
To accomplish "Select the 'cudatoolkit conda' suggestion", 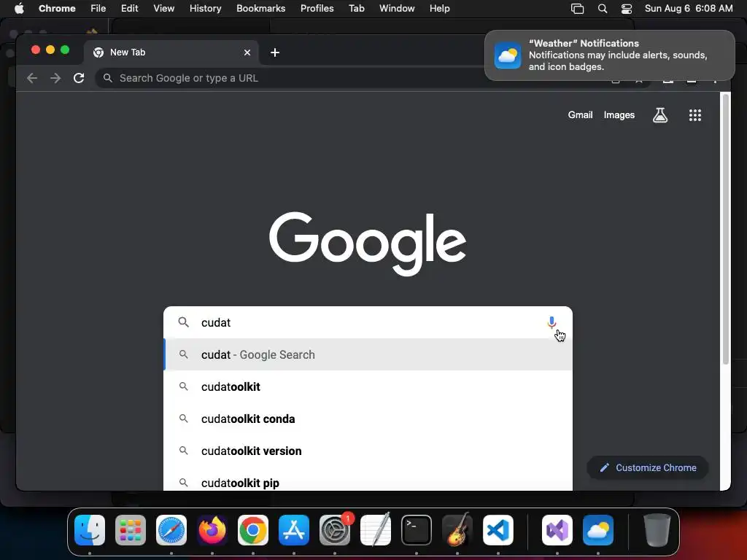I will pyautogui.click(x=368, y=419).
